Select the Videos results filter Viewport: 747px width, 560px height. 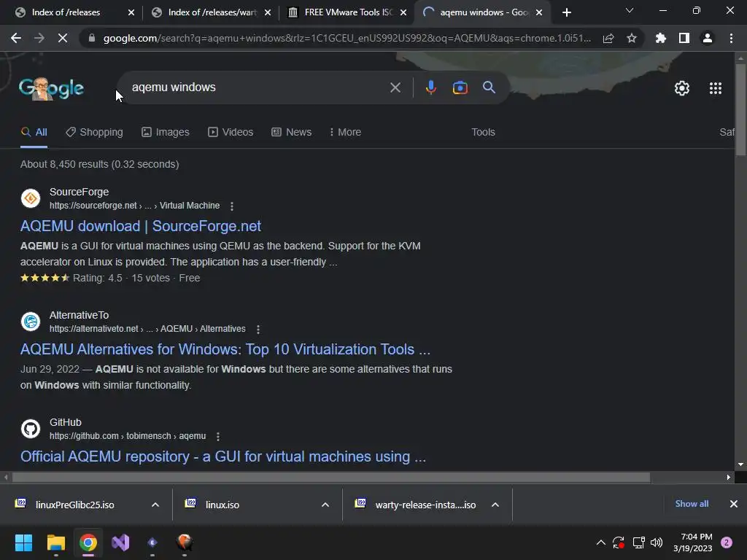[231, 132]
